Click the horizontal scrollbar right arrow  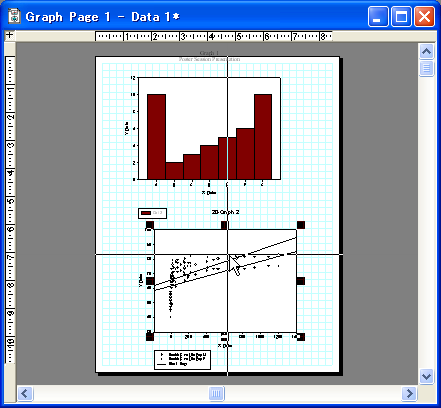pyautogui.click(x=409, y=394)
